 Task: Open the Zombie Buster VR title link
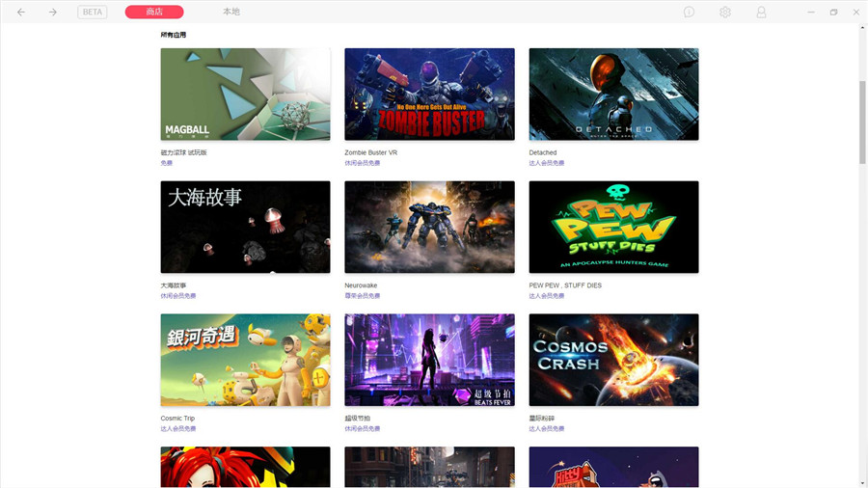tap(371, 152)
